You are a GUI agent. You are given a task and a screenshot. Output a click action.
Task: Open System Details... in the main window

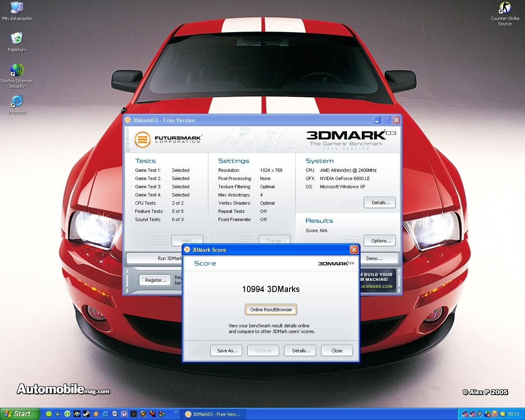(381, 203)
